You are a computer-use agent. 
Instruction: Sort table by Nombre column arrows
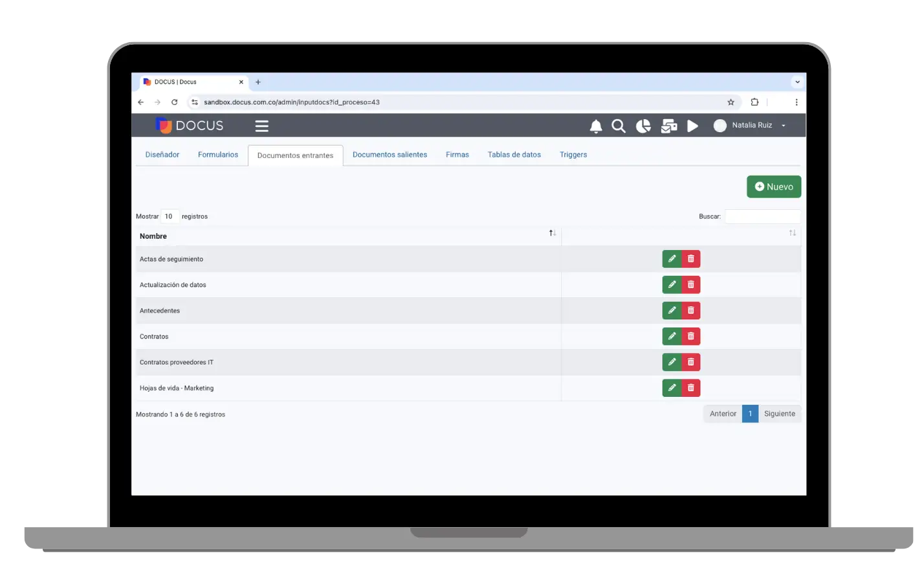point(552,233)
